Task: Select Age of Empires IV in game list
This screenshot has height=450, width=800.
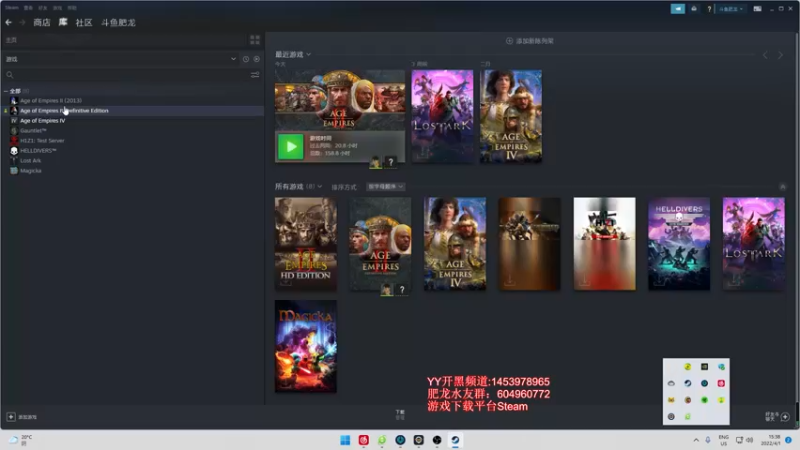Action: click(42, 120)
